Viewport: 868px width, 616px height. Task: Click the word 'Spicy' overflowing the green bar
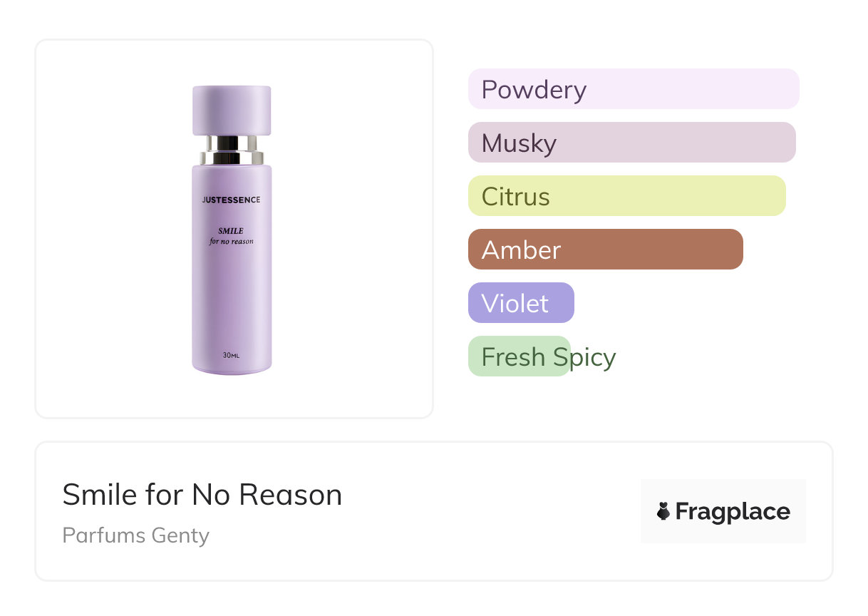pos(585,356)
